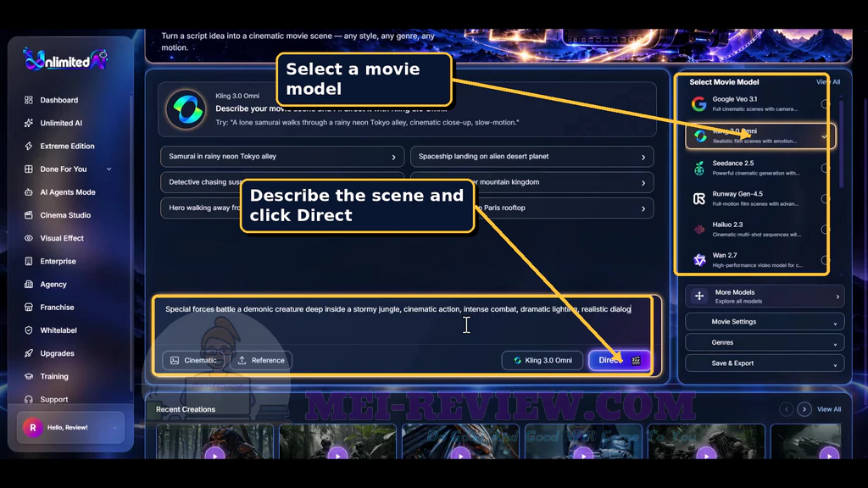Open More Models to explore all models
The width and height of the screenshot is (868, 488).
[x=765, y=297]
